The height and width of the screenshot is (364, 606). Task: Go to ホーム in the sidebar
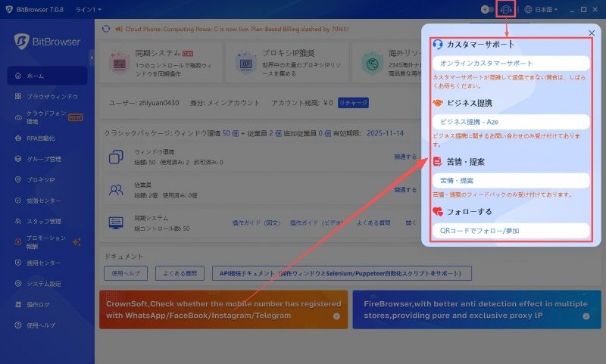[x=47, y=76]
